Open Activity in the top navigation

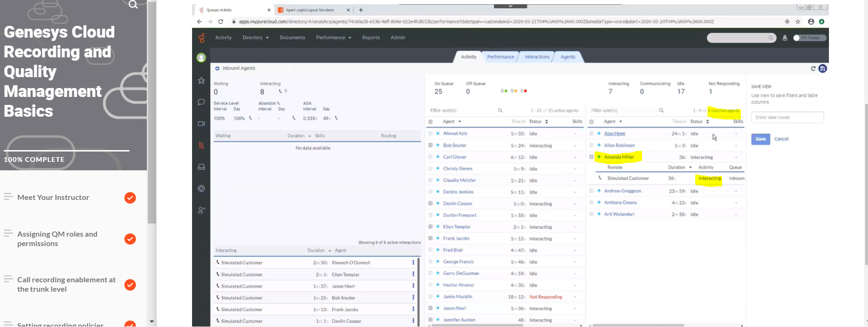[x=223, y=38]
